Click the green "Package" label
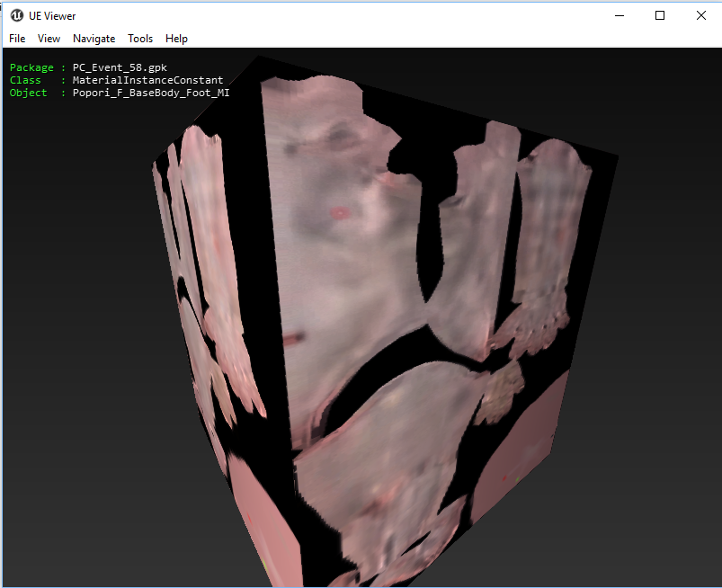 click(31, 67)
